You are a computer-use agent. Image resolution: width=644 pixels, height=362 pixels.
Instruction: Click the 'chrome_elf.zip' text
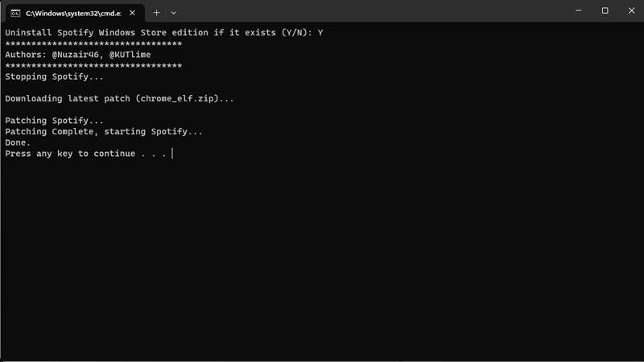(x=177, y=99)
